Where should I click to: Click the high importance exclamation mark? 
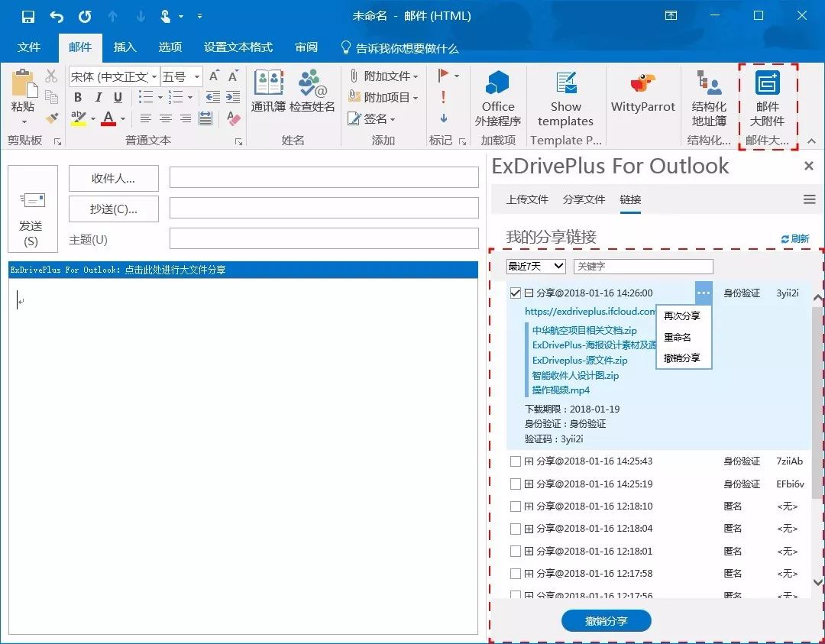(444, 97)
